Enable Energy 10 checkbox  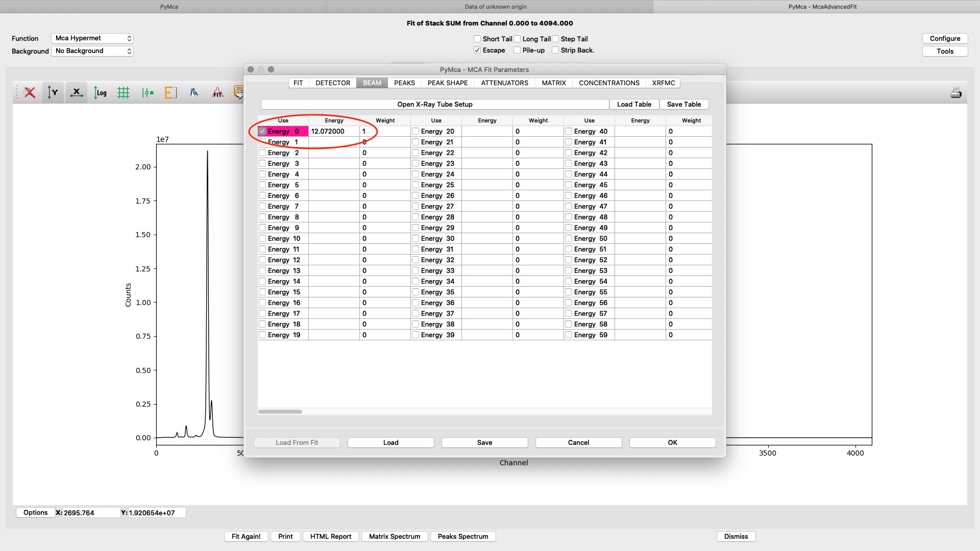(x=262, y=238)
